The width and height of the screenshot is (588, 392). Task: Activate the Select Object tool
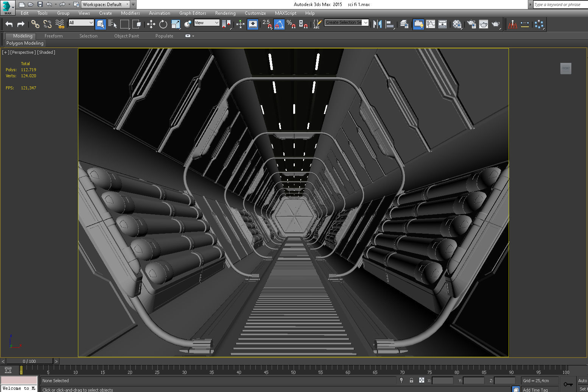click(101, 24)
